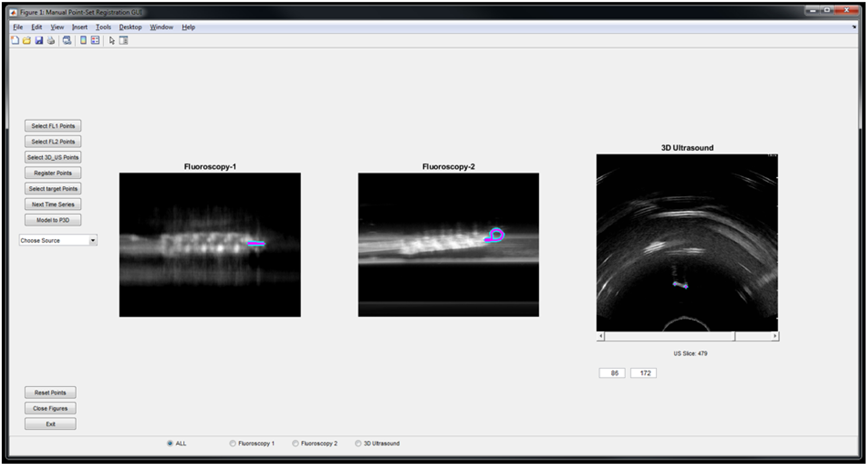This screenshot has height=466, width=868.
Task: Click the 'Fluoroscopy-1' title text
Action: click(x=210, y=167)
